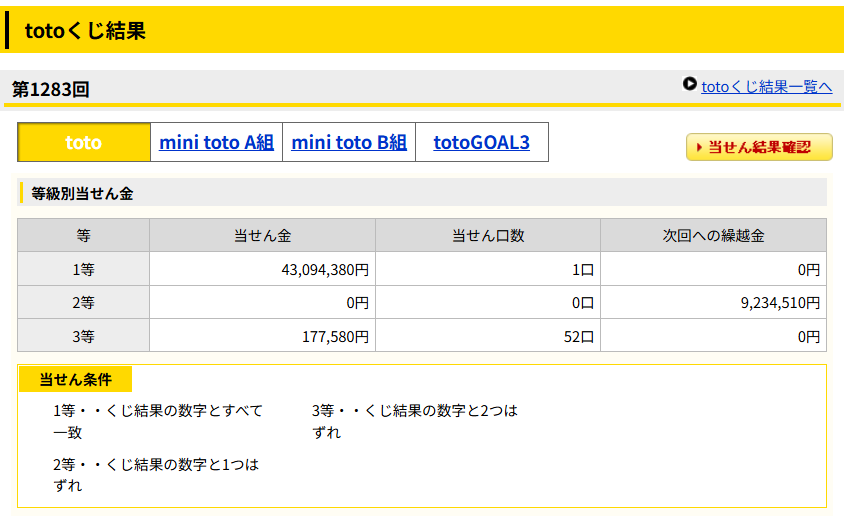Click the 52口 winners count cell

pos(487,336)
